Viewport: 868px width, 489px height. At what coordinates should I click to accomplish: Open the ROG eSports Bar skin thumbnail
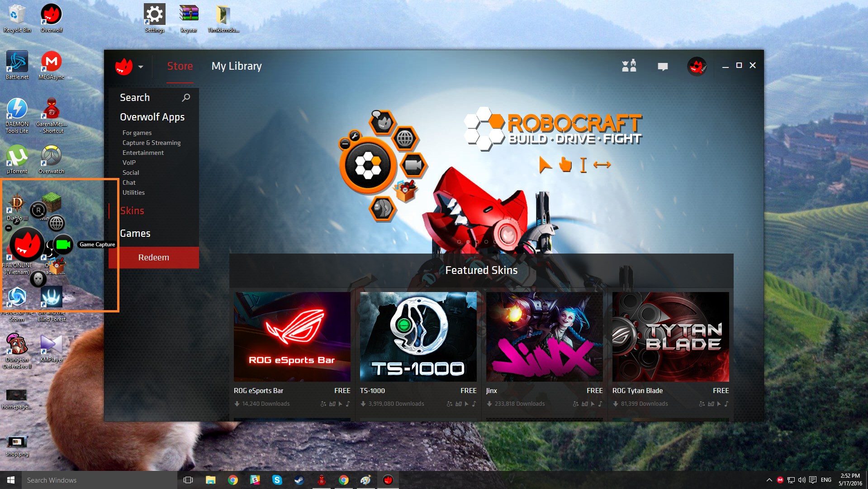[292, 336]
